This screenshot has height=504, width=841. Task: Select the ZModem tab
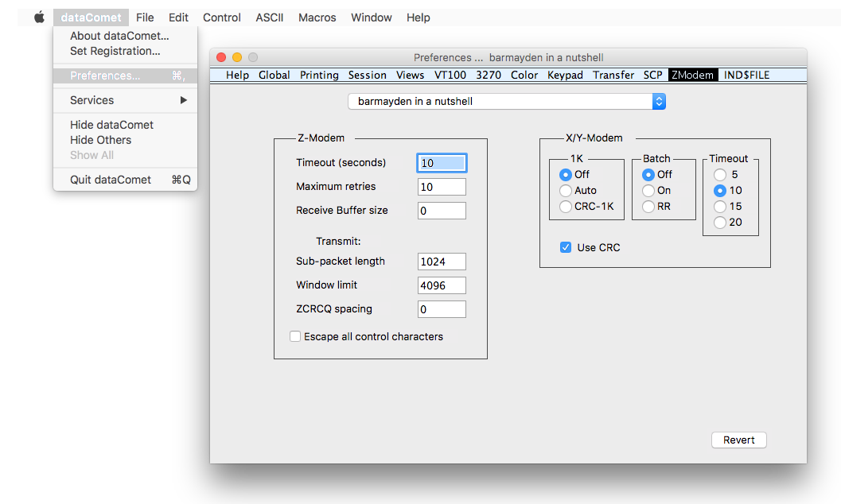coord(692,75)
